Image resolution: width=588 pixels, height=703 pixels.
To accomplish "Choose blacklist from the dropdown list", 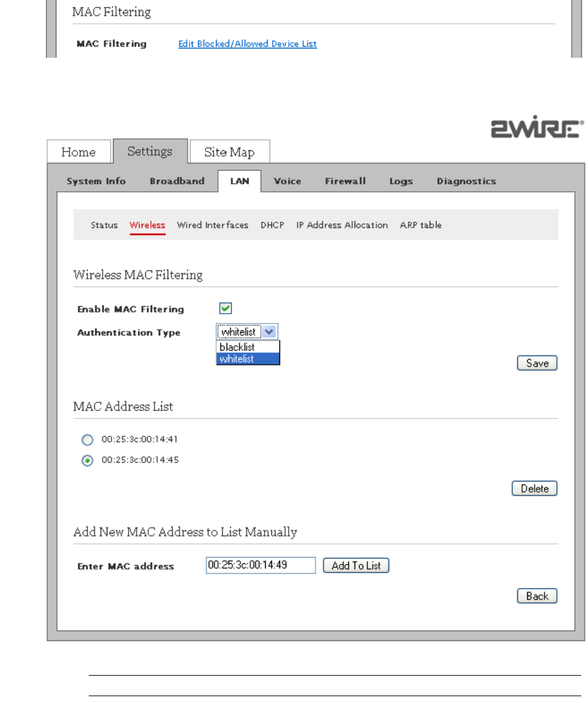I will (x=248, y=347).
